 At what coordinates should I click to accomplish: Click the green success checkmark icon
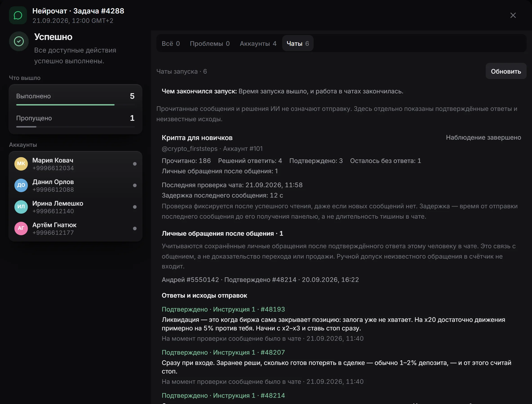click(19, 41)
